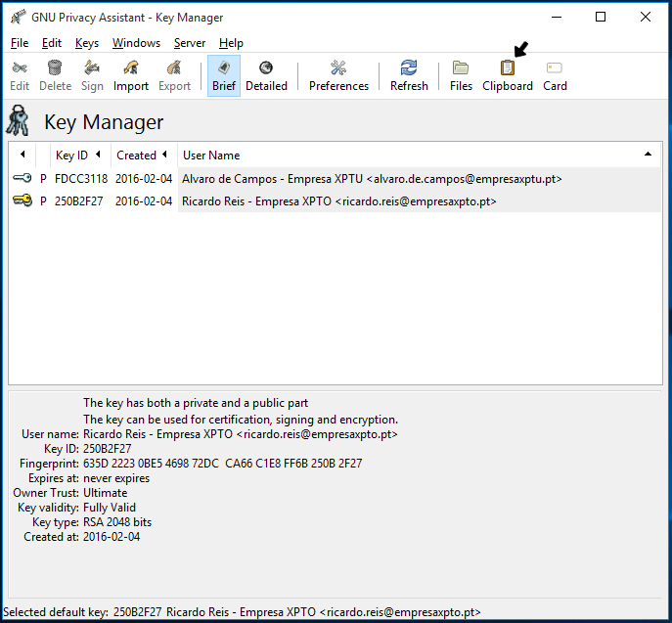Screen dimensions: 672x623
Task: Click the 'RSA 2048 bits' key type value
Action: coord(117,522)
